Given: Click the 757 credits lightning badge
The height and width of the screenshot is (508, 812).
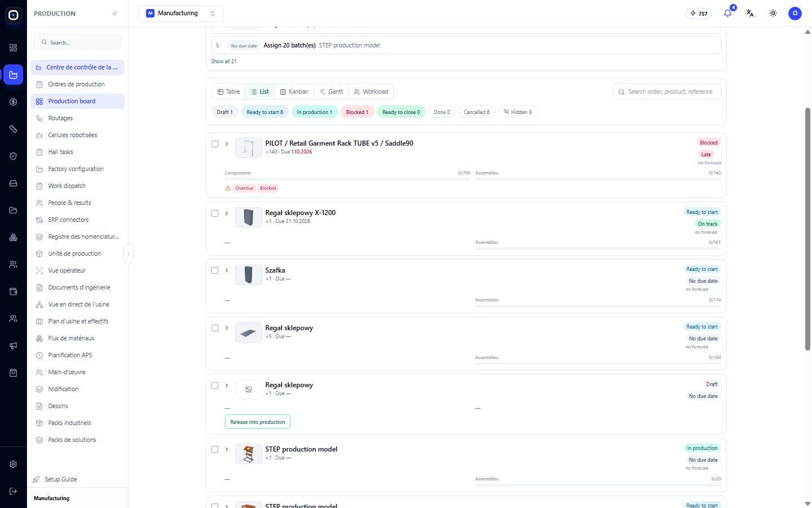Looking at the screenshot, I should click(699, 14).
